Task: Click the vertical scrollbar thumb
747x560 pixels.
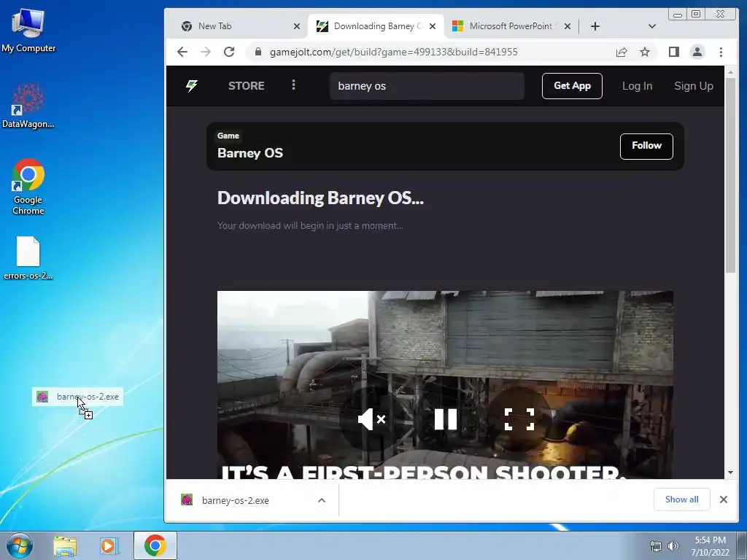Action: pos(730,176)
